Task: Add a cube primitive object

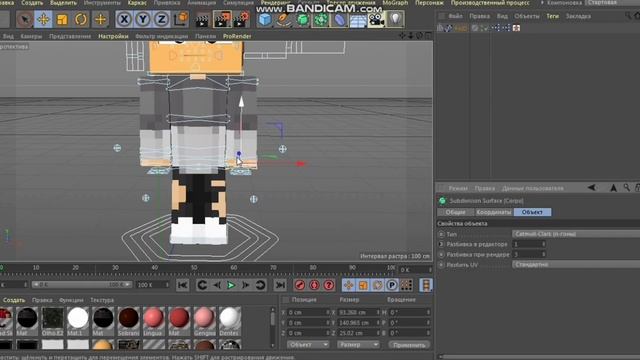Action: tap(265, 19)
